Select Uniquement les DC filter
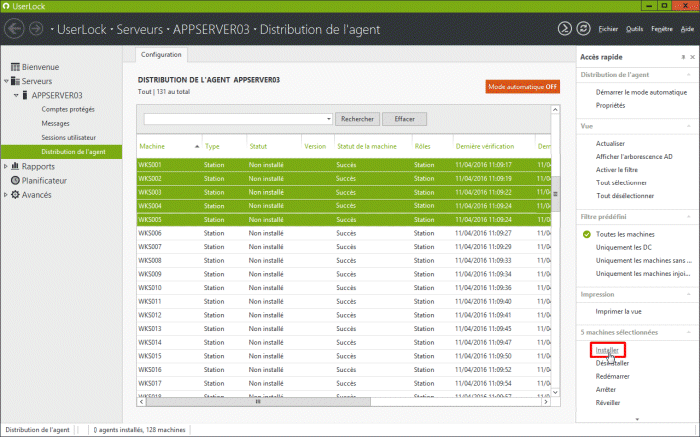700x437 pixels. 624,247
